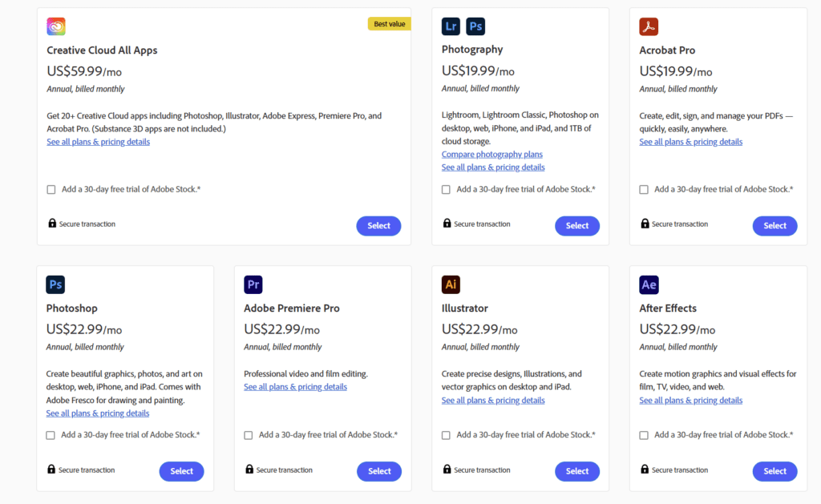Click Select for Adobe Premiere Pro
This screenshot has width=821, height=504.
pos(379,471)
